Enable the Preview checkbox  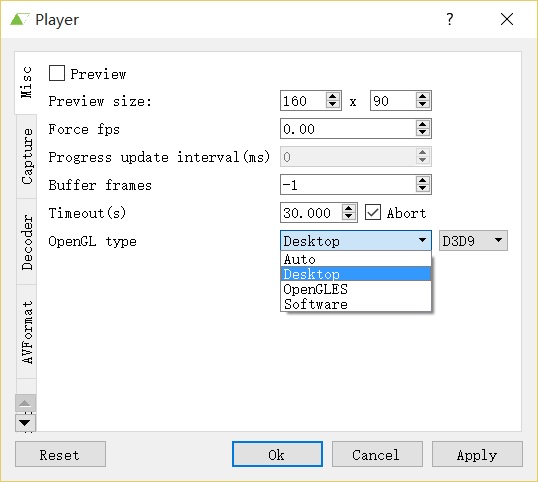[x=57, y=73]
